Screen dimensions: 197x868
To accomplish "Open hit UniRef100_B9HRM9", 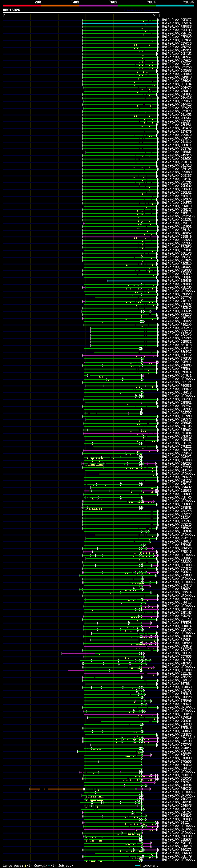I will [177, 281].
